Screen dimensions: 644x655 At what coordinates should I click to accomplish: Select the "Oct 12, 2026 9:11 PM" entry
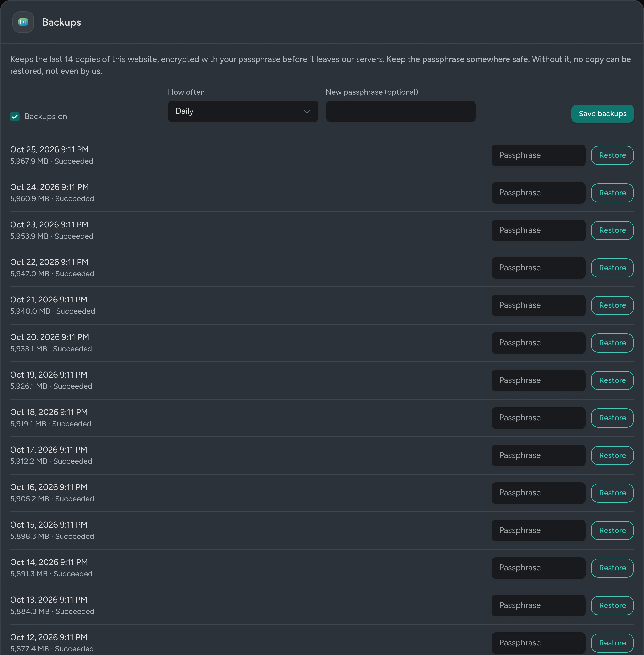tap(49, 637)
